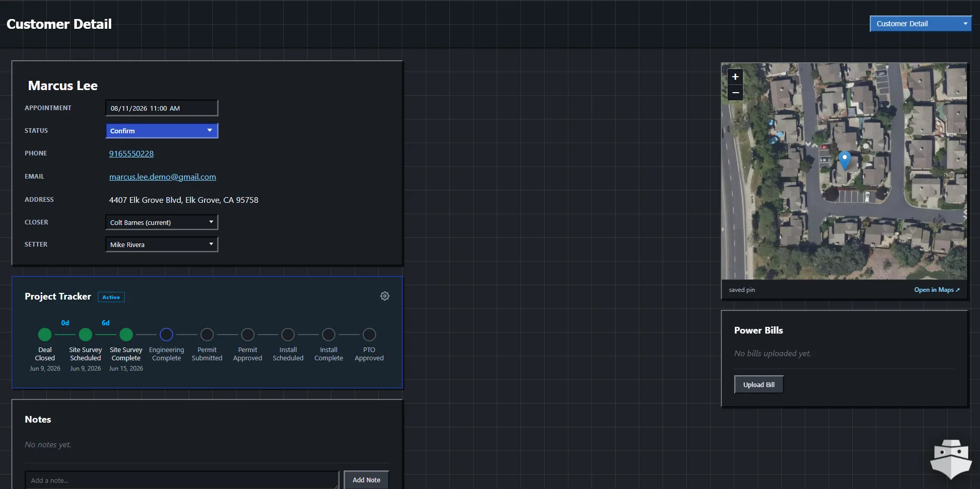The height and width of the screenshot is (489, 980).
Task: Click the Upload Bill button
Action: [759, 385]
